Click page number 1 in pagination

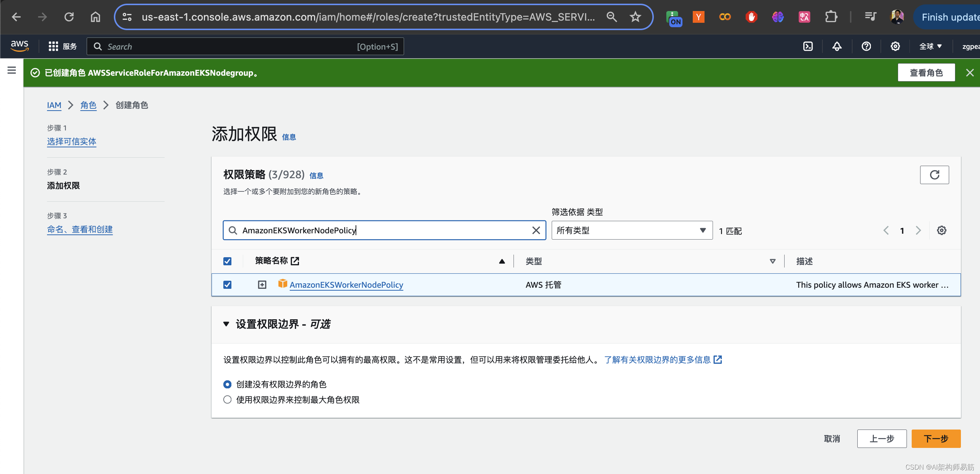click(902, 230)
